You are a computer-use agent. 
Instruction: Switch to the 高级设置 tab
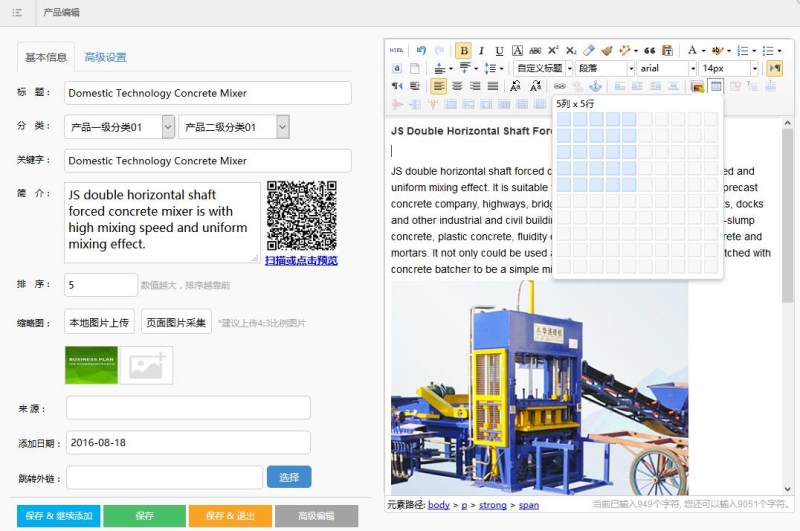pyautogui.click(x=105, y=57)
